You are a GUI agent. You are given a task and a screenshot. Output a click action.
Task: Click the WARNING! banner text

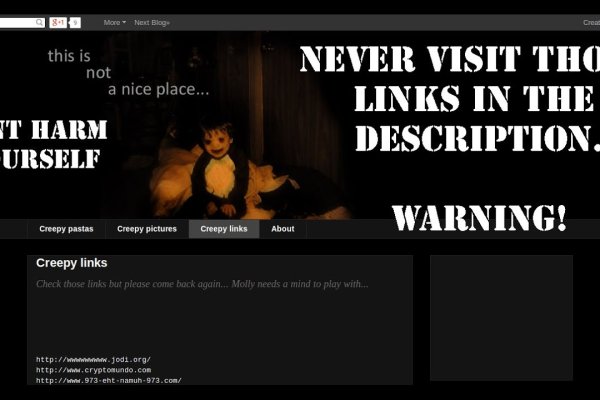[x=479, y=218]
